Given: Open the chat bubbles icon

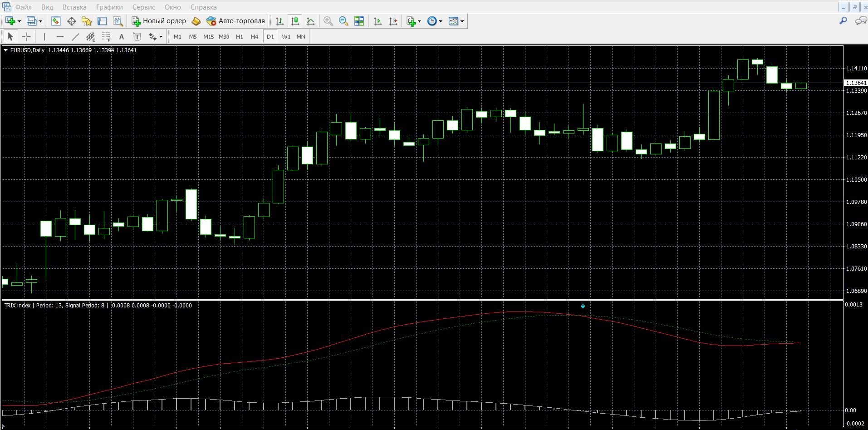Looking at the screenshot, I should click(860, 21).
